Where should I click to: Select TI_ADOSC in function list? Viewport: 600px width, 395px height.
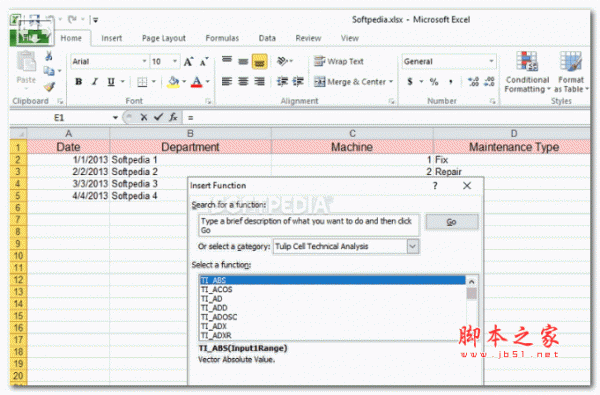coord(333,317)
